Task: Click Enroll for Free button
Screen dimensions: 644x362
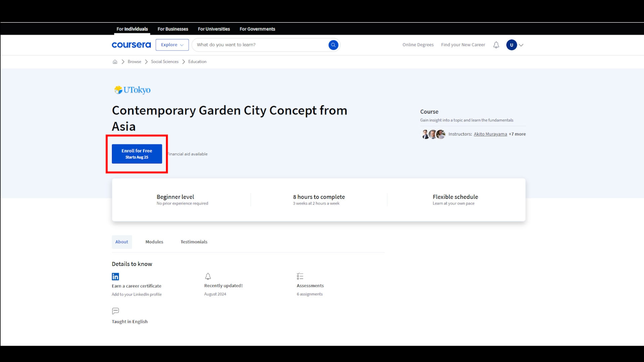Action: [x=137, y=154]
